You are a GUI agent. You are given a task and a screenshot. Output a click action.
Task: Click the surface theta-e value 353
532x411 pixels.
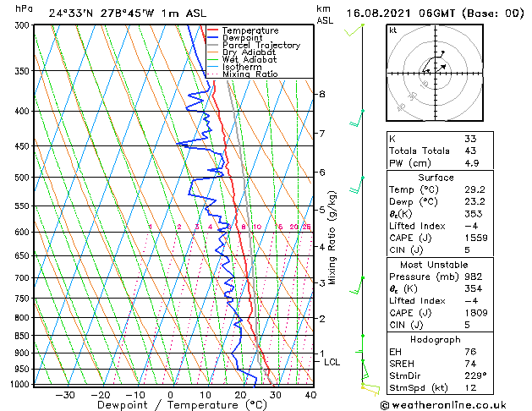pos(474,214)
